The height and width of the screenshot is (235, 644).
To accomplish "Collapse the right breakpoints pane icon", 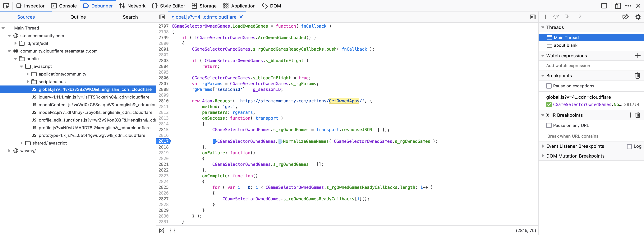I will point(533,17).
